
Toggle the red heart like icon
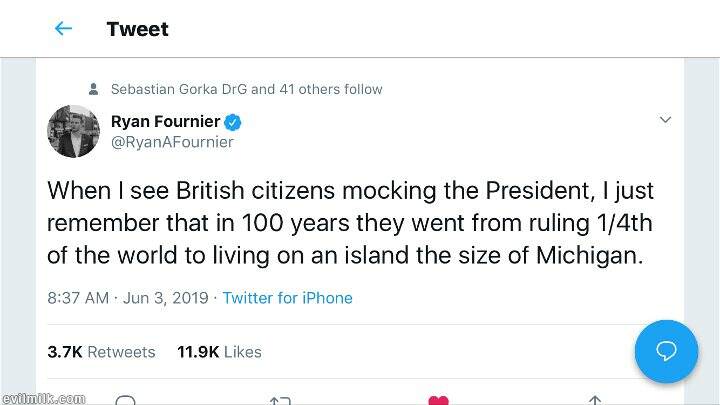(438, 401)
